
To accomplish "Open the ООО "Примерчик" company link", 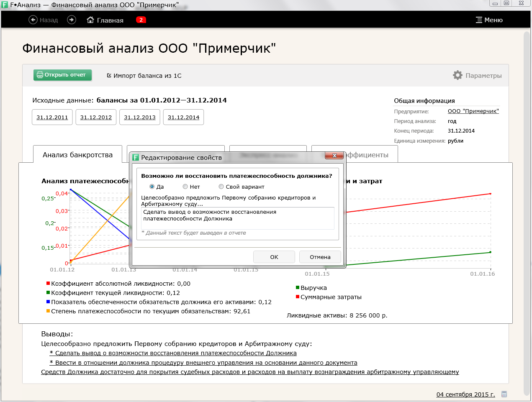I will tap(473, 111).
